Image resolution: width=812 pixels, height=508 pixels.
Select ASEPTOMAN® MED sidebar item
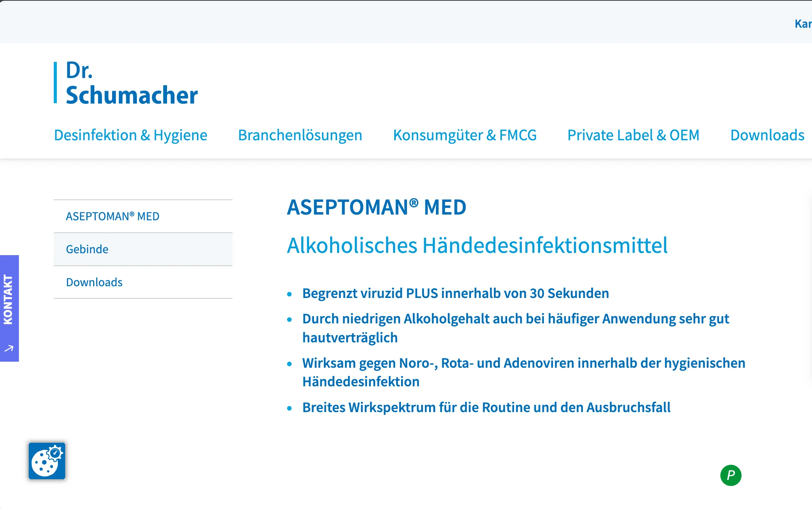pyautogui.click(x=143, y=216)
